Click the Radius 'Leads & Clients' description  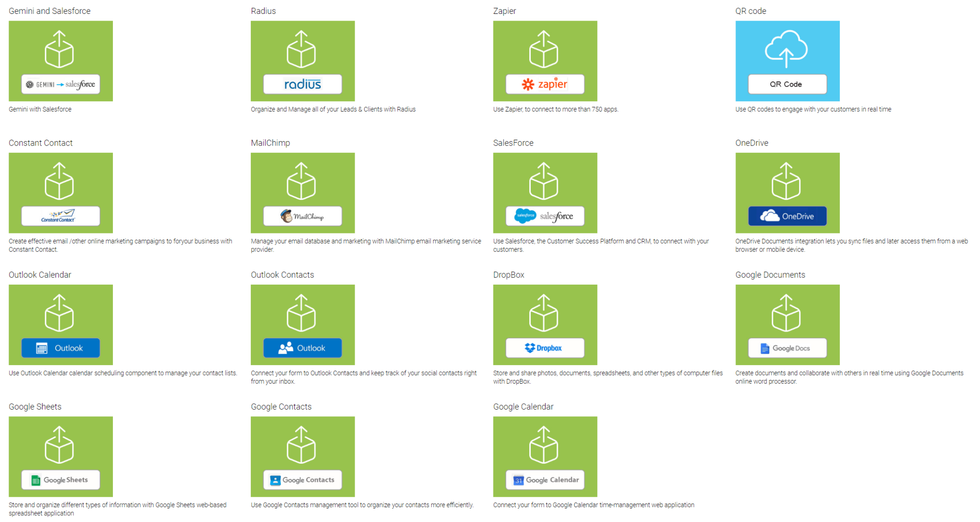tap(333, 110)
